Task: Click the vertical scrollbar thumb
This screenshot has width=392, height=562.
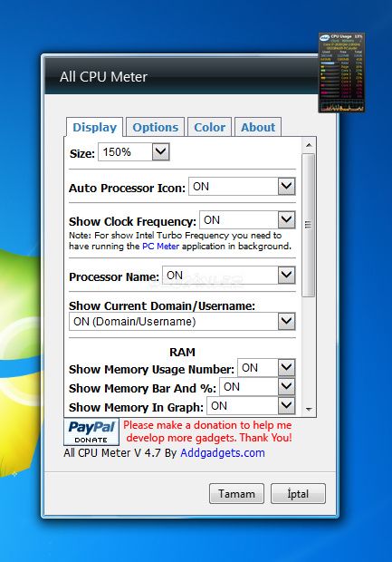Action: point(308,225)
